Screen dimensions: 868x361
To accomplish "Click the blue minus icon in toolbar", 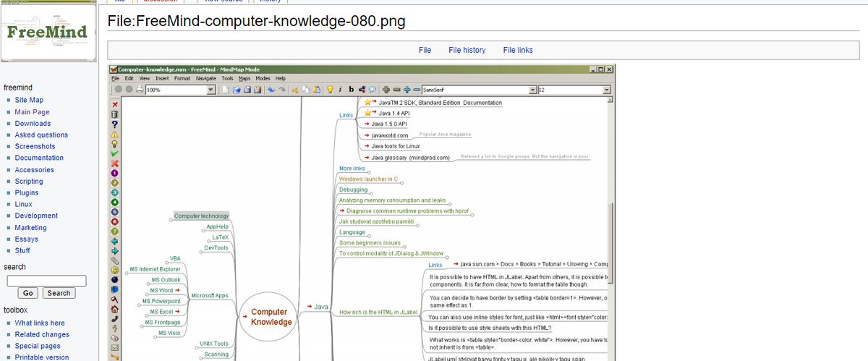I will [417, 90].
